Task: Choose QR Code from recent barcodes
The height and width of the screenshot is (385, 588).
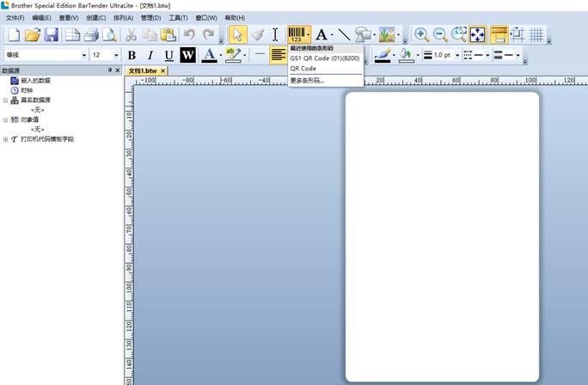Action: pos(325,69)
